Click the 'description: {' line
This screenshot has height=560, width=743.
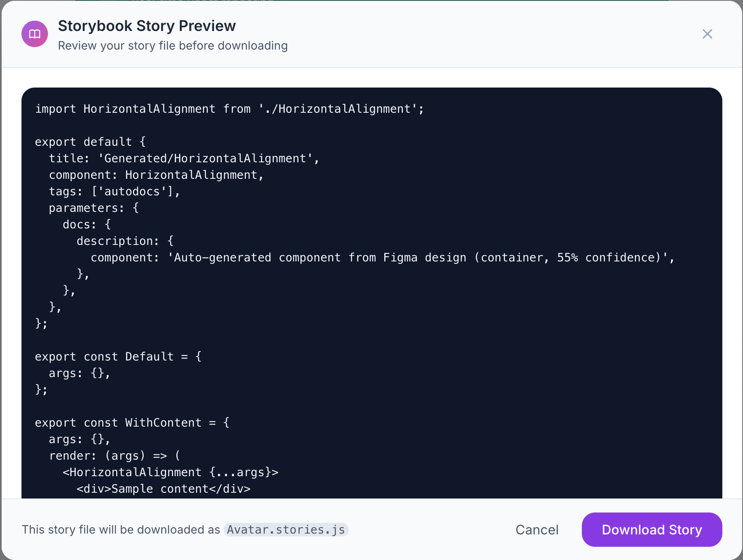tap(125, 241)
